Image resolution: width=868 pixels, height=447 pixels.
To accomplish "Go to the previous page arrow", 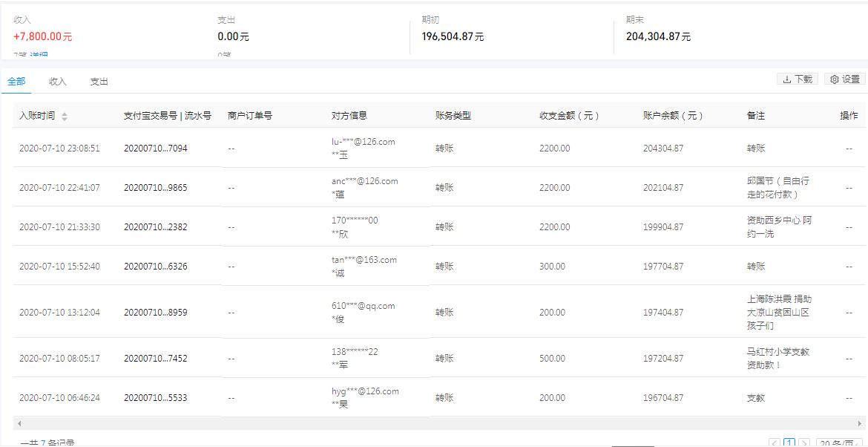I will coord(775,443).
